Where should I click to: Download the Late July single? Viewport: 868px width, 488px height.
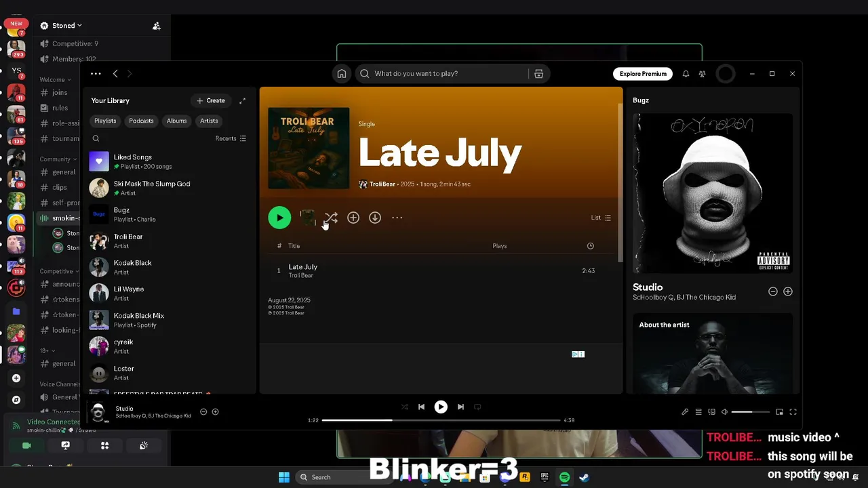375,218
